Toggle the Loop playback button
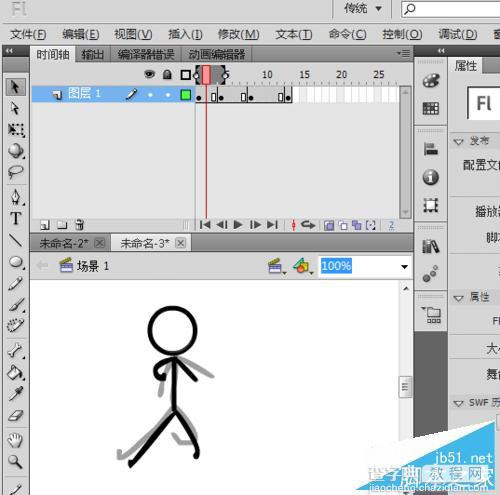Image resolution: width=500 pixels, height=495 pixels. (x=308, y=225)
